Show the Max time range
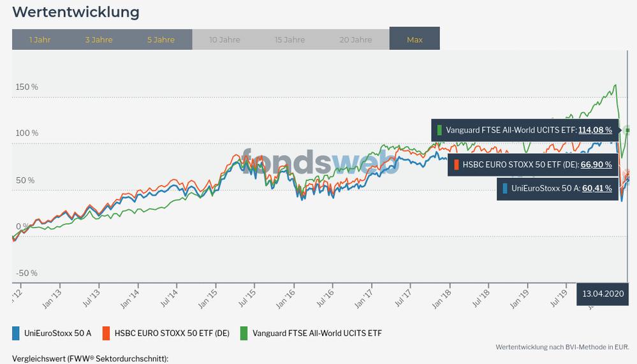The image size is (637, 364). coord(414,40)
